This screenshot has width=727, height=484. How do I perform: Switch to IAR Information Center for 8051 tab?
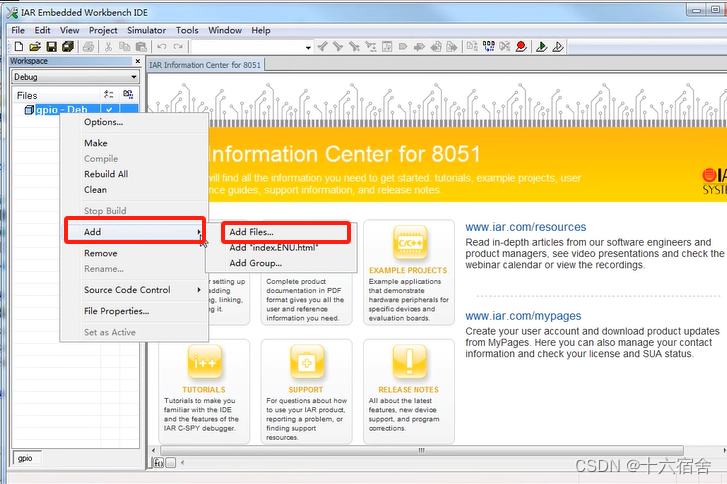click(x=205, y=65)
